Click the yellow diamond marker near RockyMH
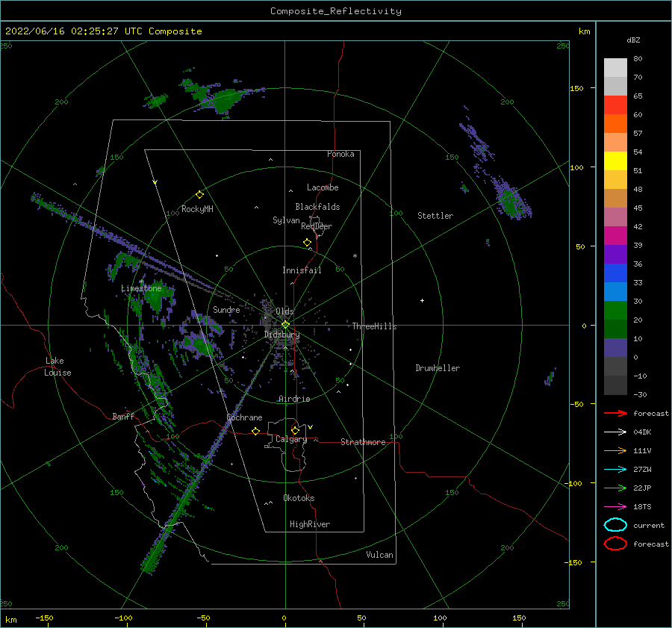Image resolution: width=672 pixels, height=628 pixels. click(x=199, y=195)
